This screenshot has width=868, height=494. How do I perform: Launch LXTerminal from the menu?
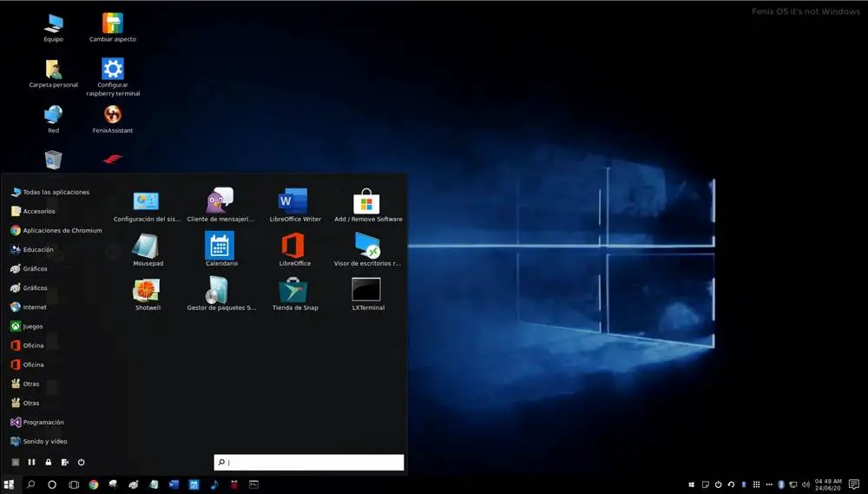[x=367, y=294]
